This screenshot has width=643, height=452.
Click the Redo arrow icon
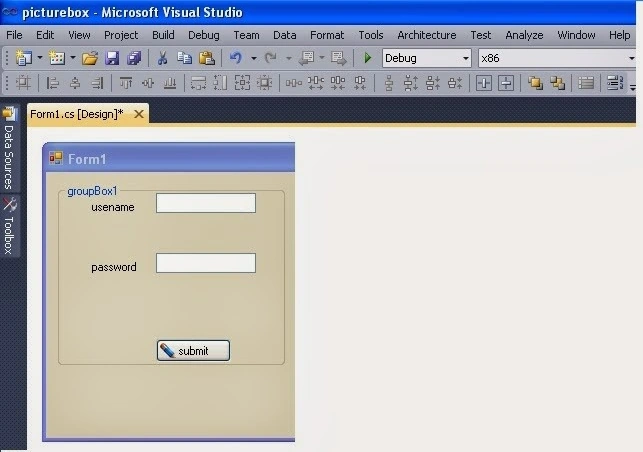[271, 58]
